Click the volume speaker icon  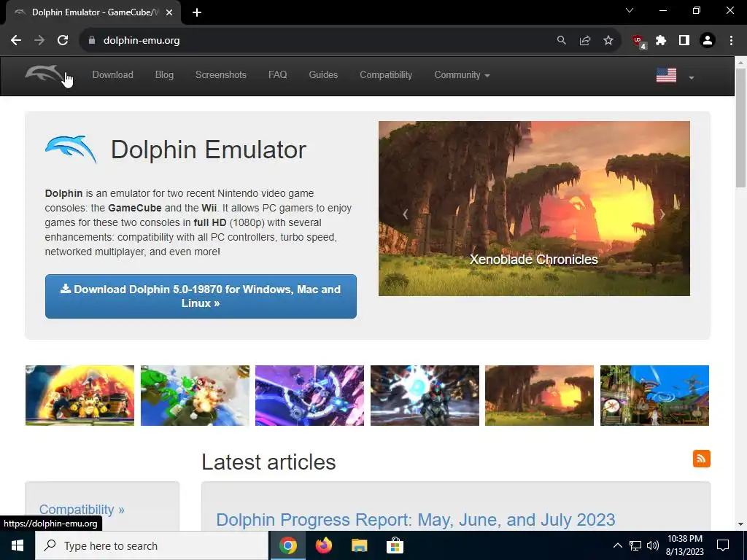[653, 545]
